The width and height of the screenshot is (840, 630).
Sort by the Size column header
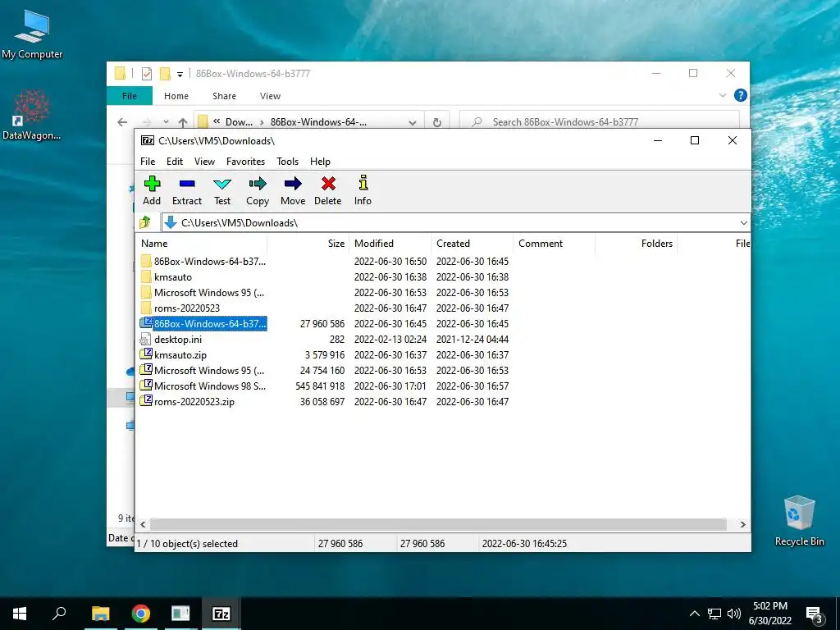pos(308,243)
